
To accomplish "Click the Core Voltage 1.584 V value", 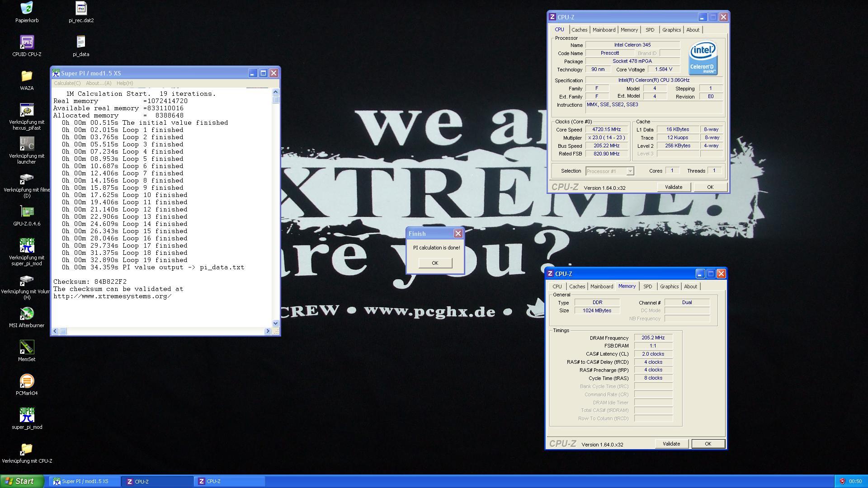I will pos(663,70).
